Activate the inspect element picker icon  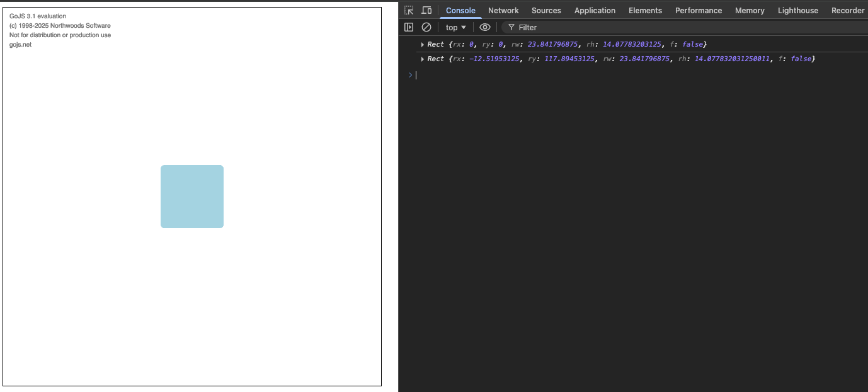[409, 10]
